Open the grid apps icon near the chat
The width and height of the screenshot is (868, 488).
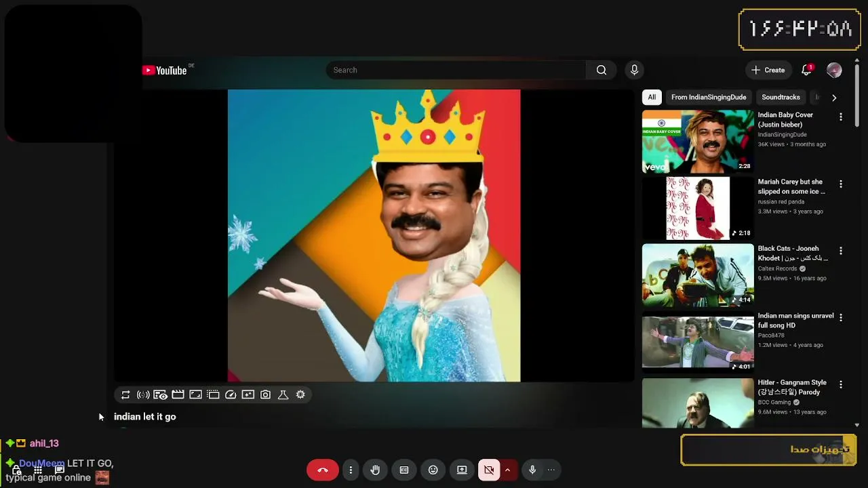point(38,469)
